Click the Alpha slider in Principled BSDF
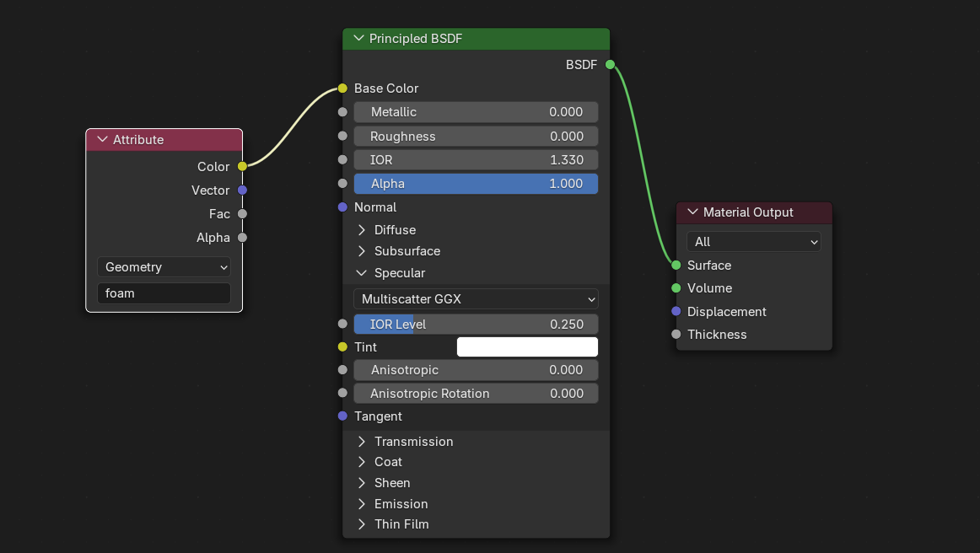The width and height of the screenshot is (980, 553). pyautogui.click(x=476, y=184)
